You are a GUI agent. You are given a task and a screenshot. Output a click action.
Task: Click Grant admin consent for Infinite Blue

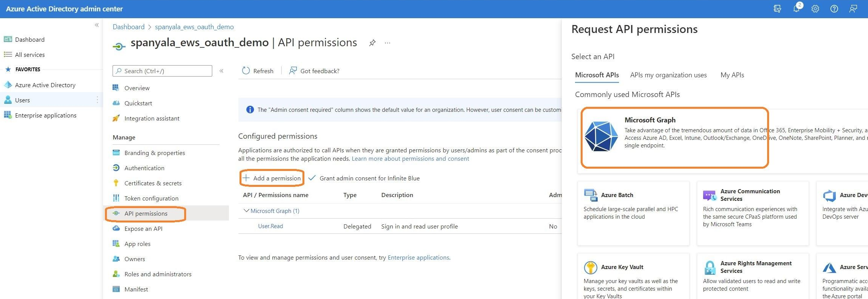coord(364,178)
